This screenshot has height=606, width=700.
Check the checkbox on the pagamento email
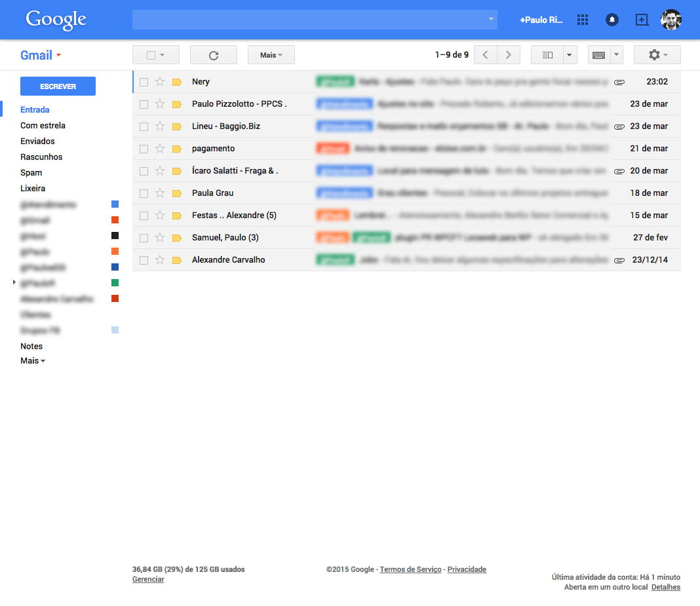tap(143, 148)
